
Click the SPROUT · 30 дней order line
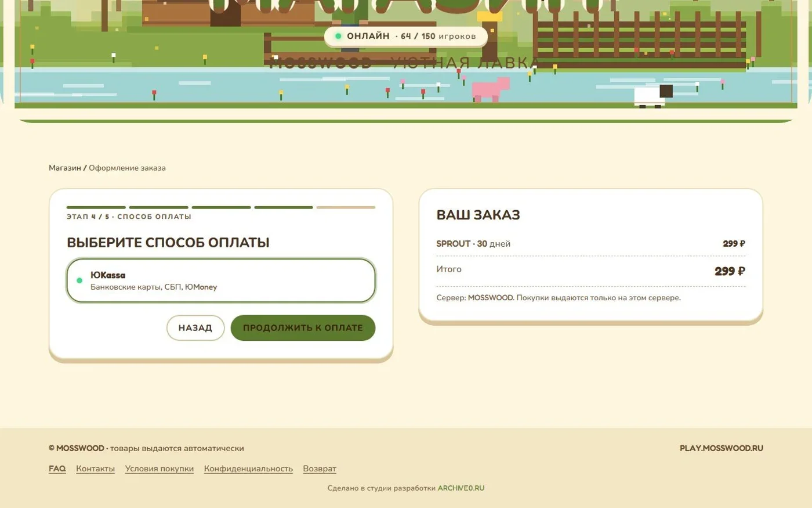[590, 244]
